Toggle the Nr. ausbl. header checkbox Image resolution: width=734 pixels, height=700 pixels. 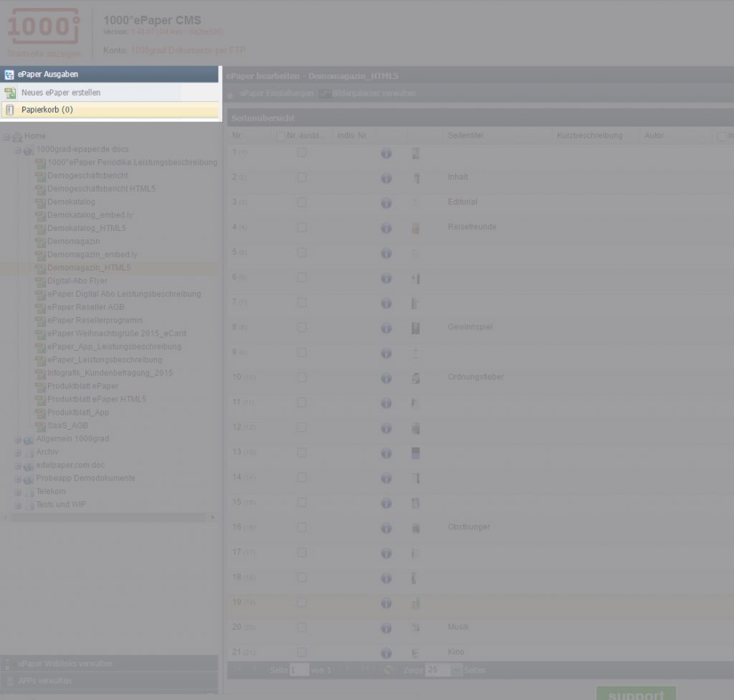(280, 136)
